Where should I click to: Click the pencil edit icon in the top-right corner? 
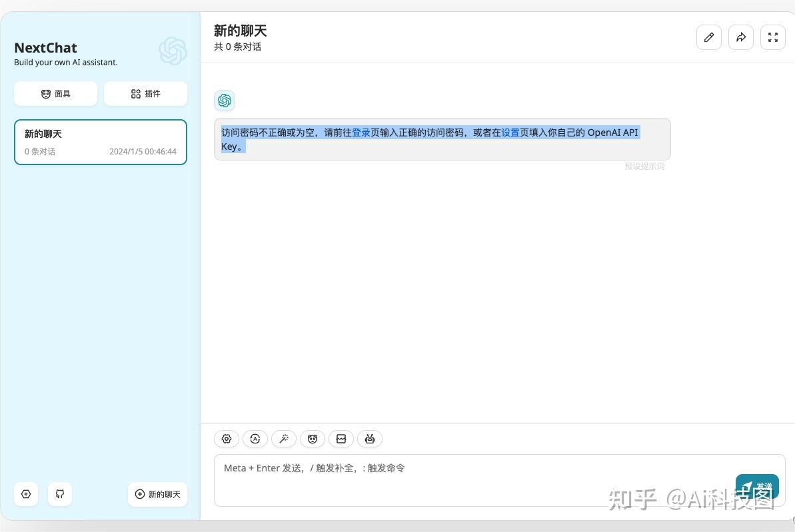tap(708, 37)
